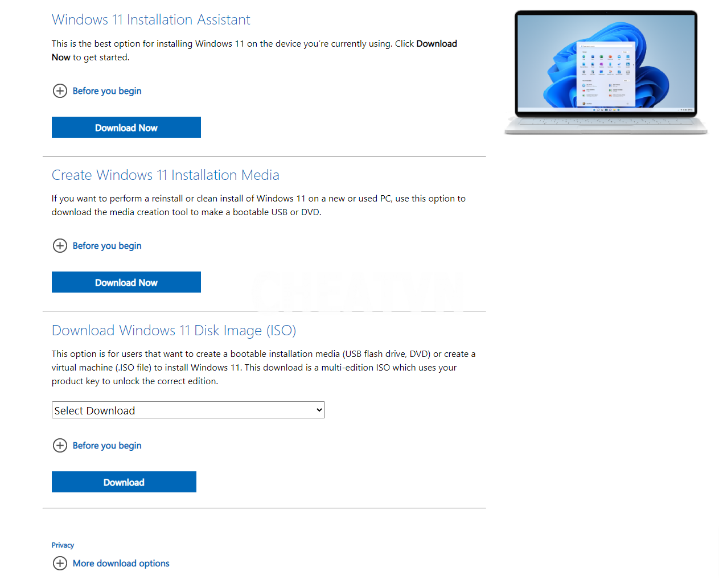Image resolution: width=719 pixels, height=588 pixels.
Task: Expand Before you begin for Installation Assistant
Action: (106, 91)
